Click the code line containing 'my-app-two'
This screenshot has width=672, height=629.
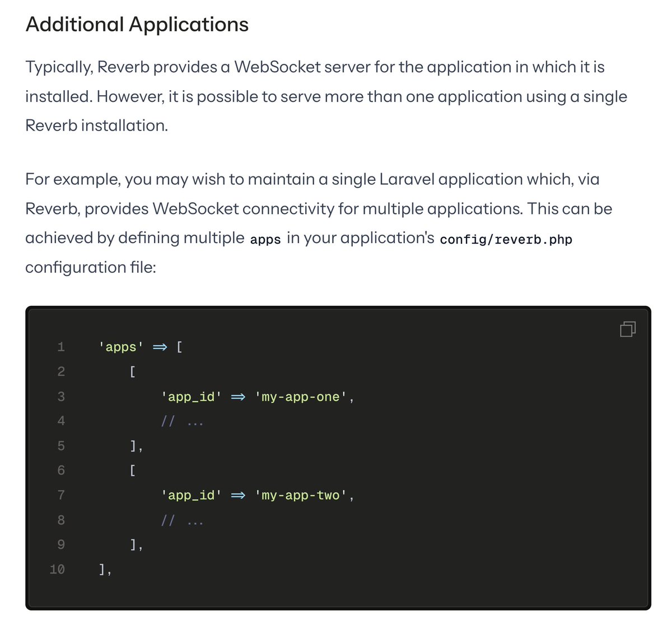258,495
